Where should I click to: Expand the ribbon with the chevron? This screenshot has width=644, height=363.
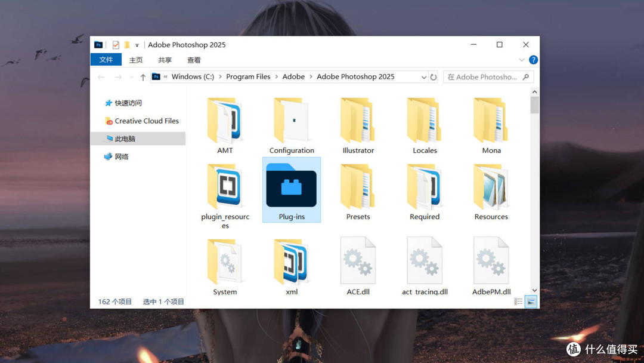tap(522, 60)
